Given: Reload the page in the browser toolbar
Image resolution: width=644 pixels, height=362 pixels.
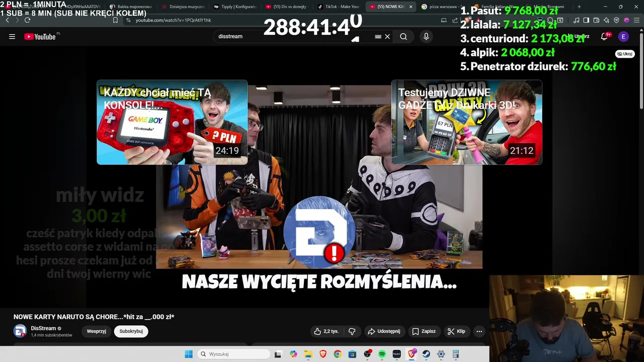Looking at the screenshot, I should coord(27,20).
